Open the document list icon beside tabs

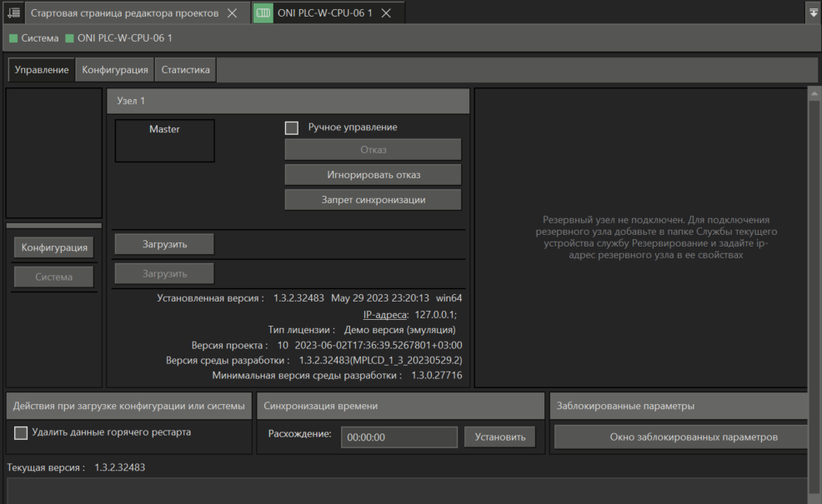(x=13, y=12)
